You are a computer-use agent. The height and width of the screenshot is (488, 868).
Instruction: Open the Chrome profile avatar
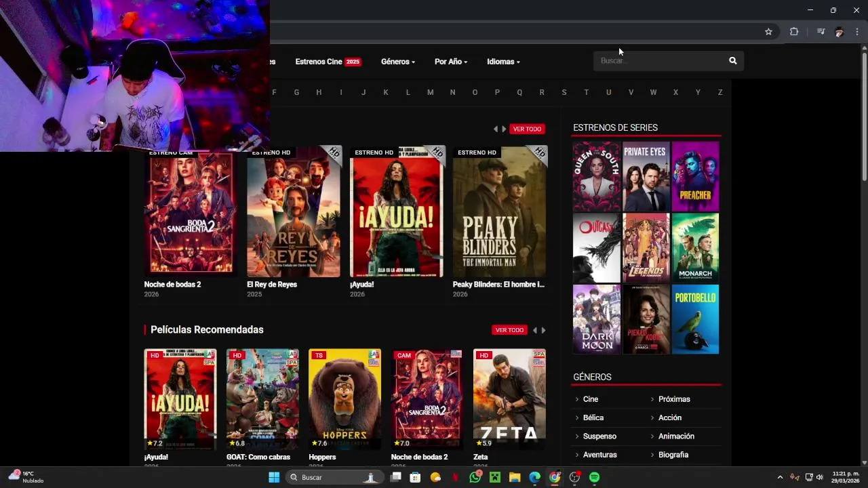coord(840,32)
